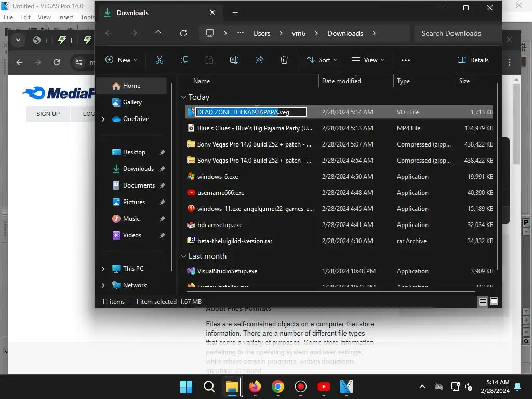Select Blue's Clues MP4 file

(x=339, y=128)
